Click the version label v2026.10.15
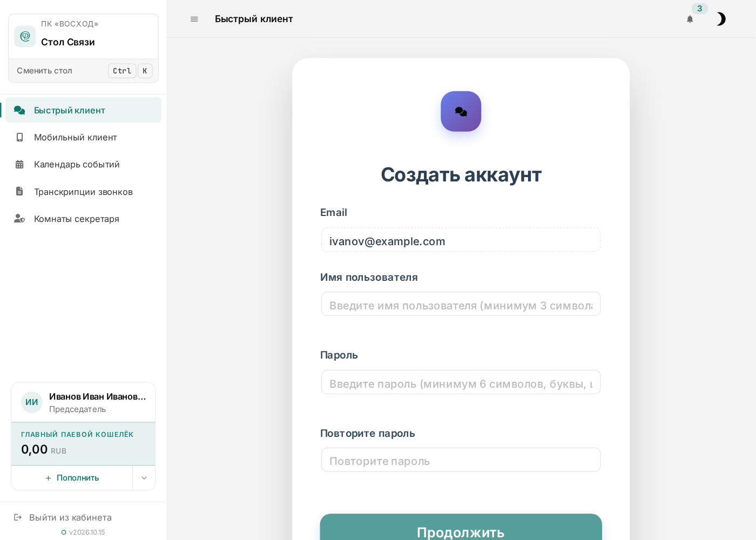 tap(87, 532)
